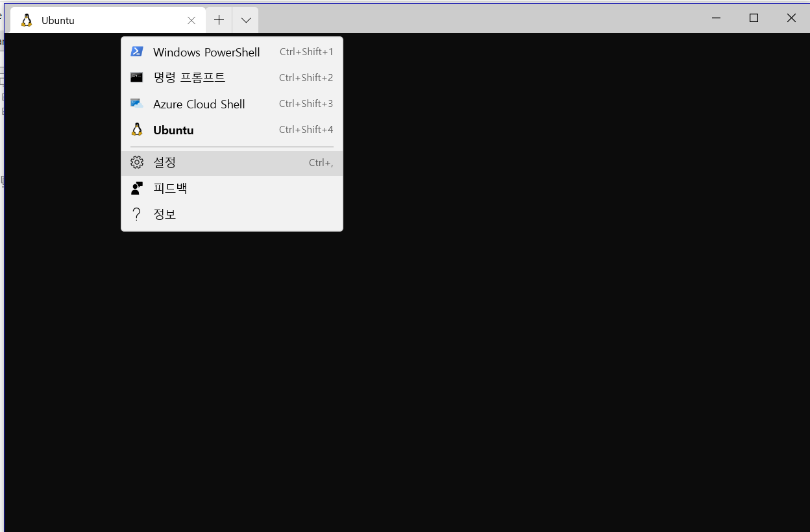This screenshot has height=532, width=810.
Task: Close the Ubuntu tab
Action: 191,20
